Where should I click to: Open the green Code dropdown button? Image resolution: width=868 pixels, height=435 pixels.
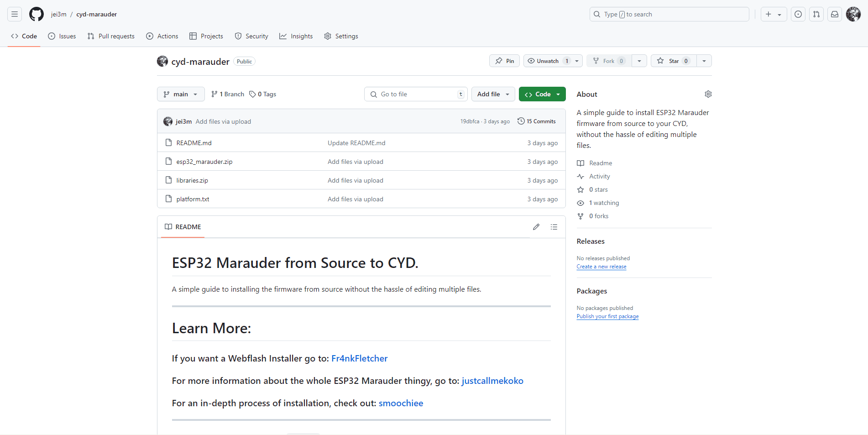(x=542, y=94)
